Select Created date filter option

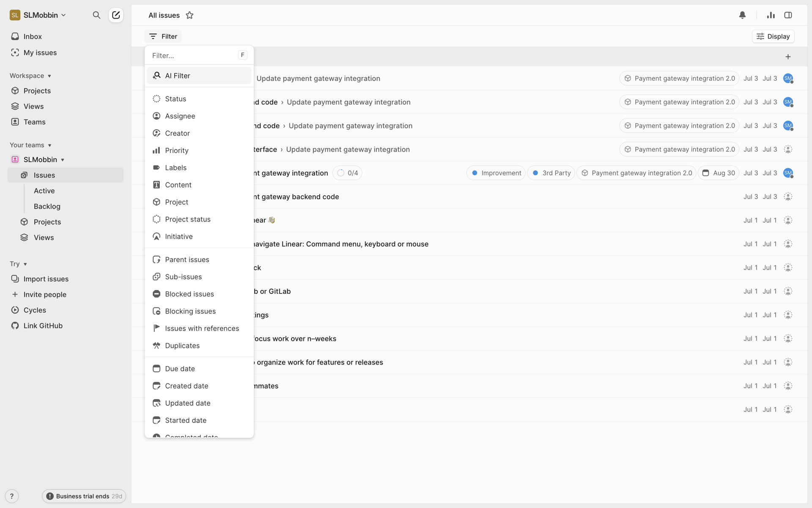tap(199, 386)
